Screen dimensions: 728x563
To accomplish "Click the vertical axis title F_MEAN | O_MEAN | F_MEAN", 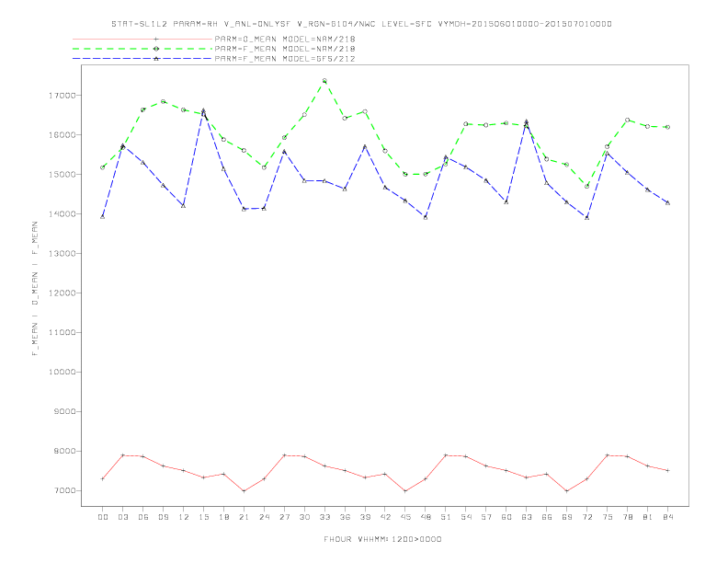I will click(x=35, y=289).
